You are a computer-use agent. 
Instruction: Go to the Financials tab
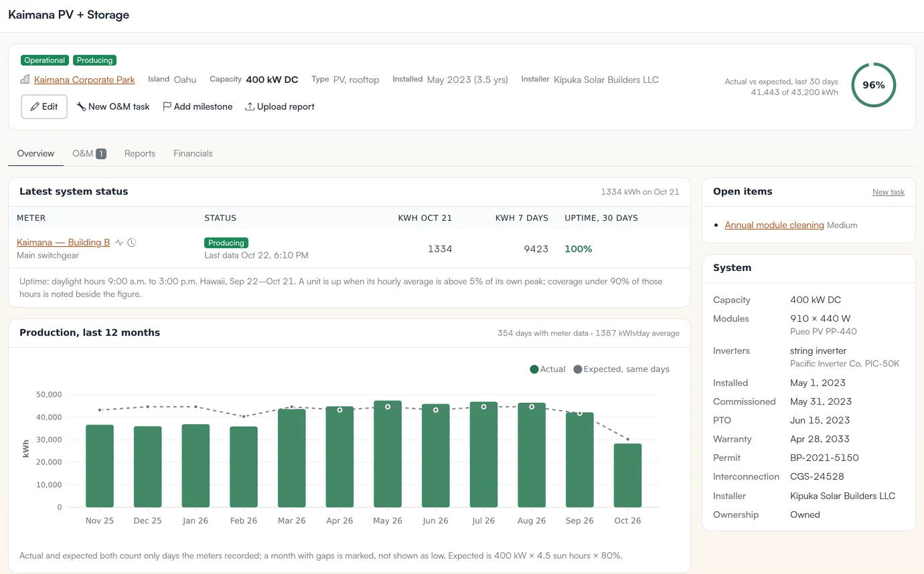coord(193,153)
